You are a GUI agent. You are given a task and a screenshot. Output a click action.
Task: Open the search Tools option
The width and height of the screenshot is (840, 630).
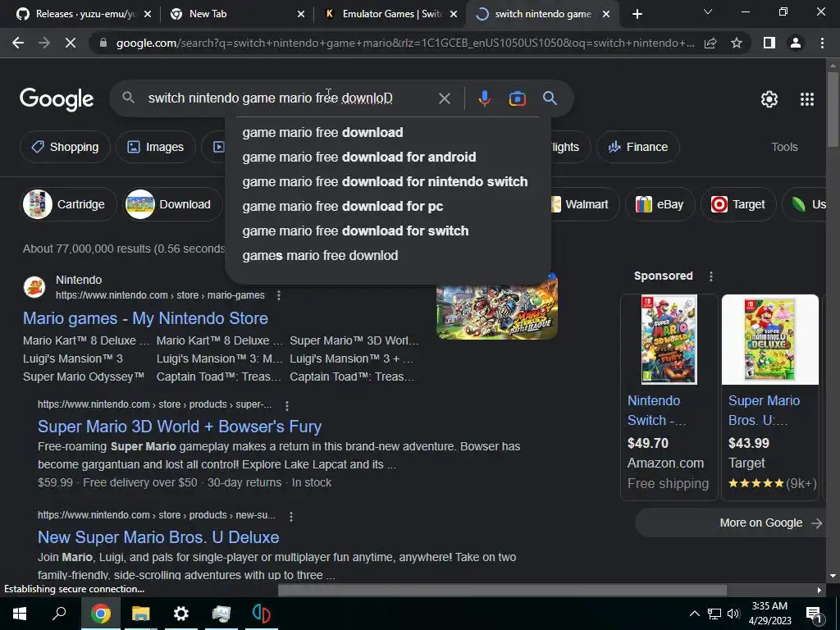[x=784, y=147]
